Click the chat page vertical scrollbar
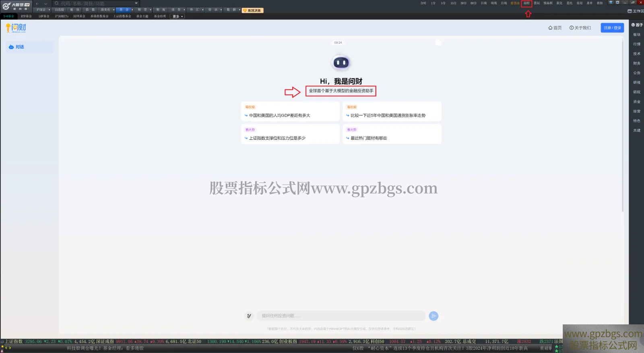 tap(623, 125)
